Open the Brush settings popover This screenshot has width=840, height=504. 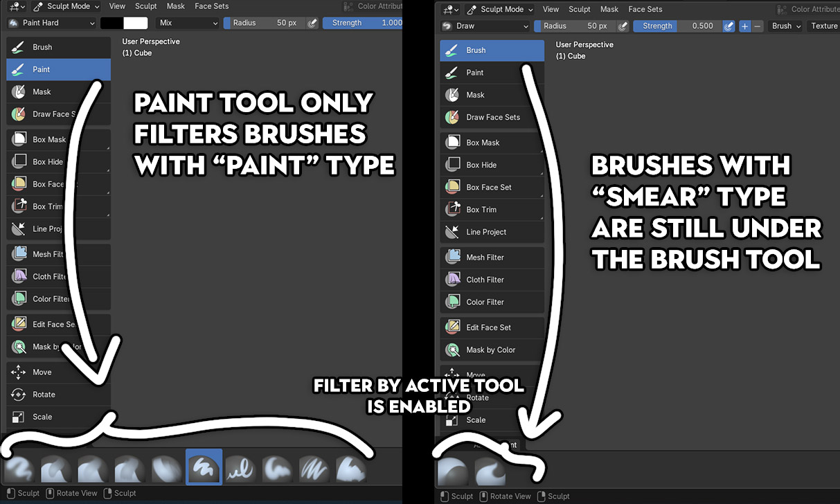786,26
